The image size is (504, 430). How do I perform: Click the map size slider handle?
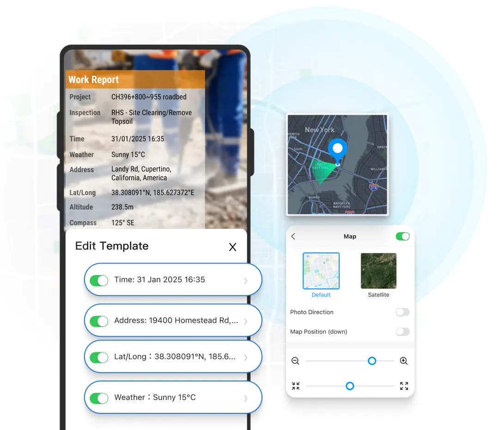pyautogui.click(x=350, y=386)
